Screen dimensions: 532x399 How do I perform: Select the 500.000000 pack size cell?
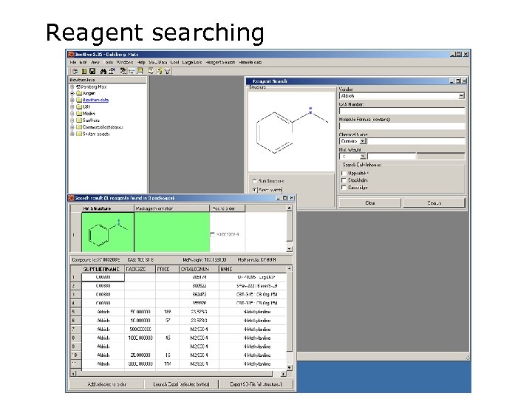point(140,330)
